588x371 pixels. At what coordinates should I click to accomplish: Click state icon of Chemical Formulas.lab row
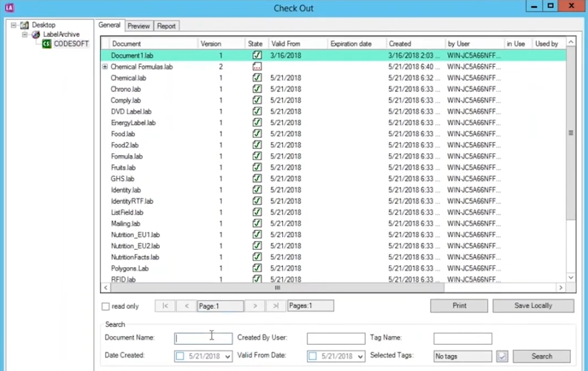click(257, 66)
